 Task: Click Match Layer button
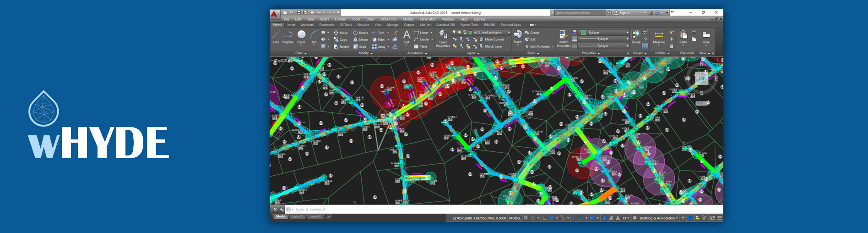[x=490, y=46]
